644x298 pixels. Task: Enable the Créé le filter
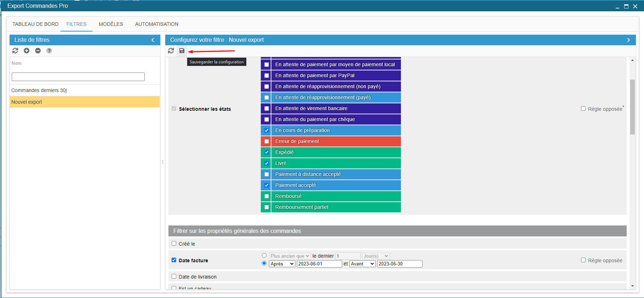[174, 243]
